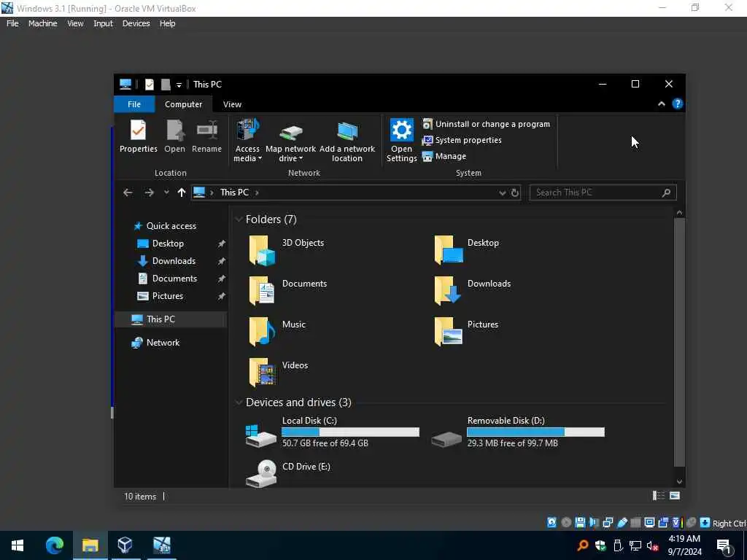This screenshot has height=560, width=747.
Task: Click pinned Downloads in Quick access
Action: (174, 261)
